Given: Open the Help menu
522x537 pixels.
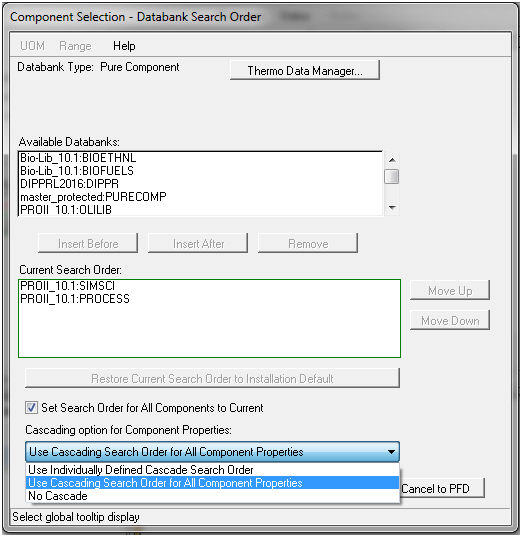Looking at the screenshot, I should click(x=124, y=46).
